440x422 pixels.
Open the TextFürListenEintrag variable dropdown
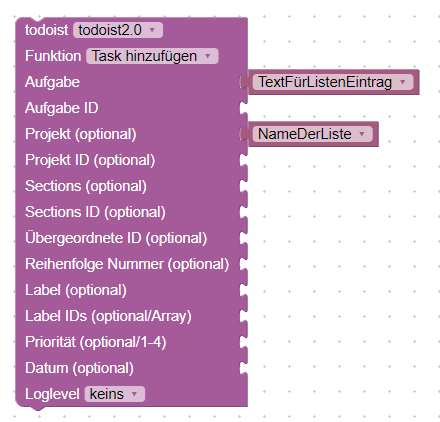point(333,82)
